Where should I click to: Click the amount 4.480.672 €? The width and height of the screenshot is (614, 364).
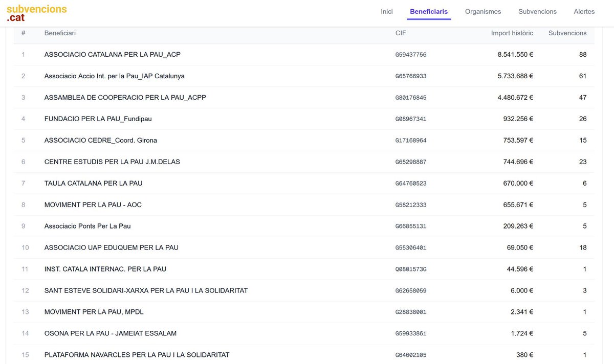pos(515,97)
